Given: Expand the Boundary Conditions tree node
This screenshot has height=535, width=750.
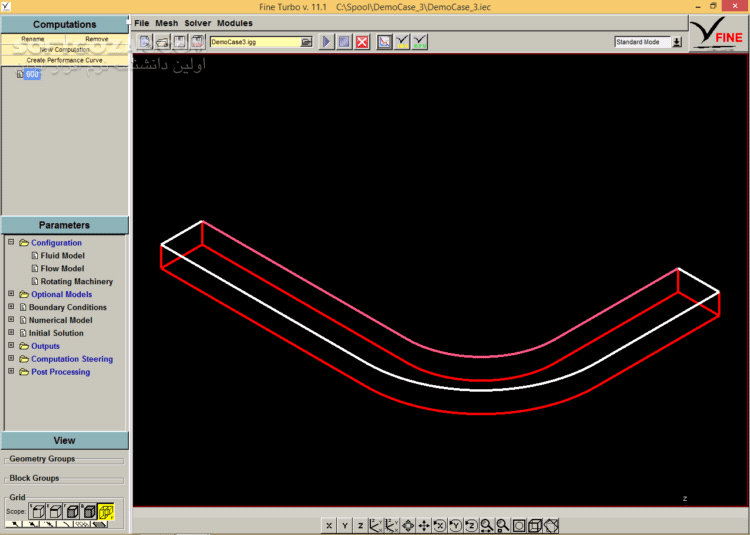Looking at the screenshot, I should 11,308.
